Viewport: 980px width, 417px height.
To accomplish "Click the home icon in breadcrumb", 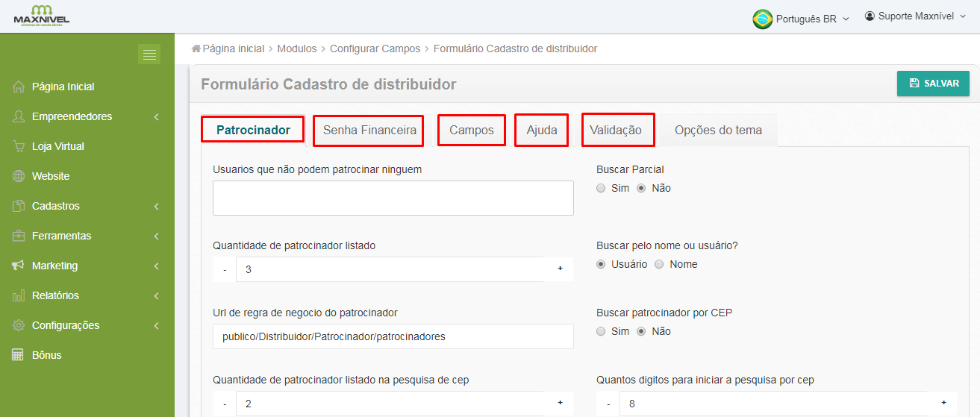I will (x=196, y=48).
